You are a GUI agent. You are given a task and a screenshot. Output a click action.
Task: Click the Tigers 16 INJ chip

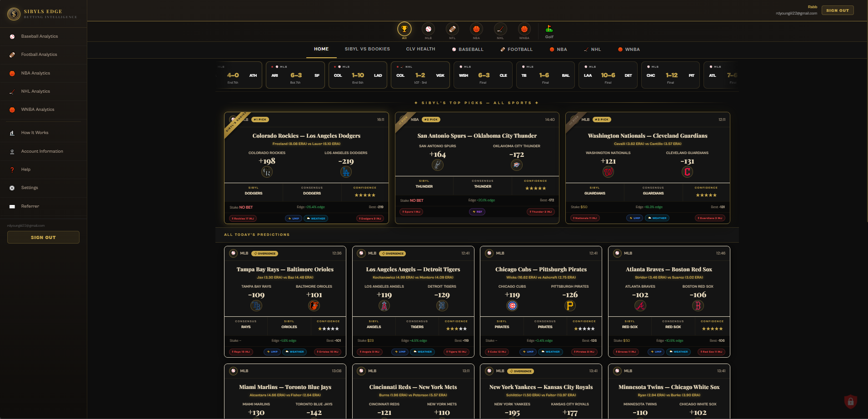(x=456, y=352)
